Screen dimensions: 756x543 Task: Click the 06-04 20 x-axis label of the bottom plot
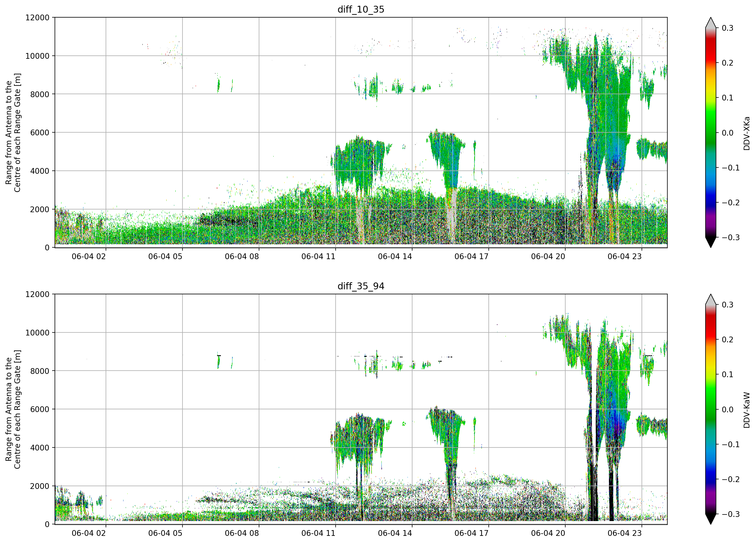pyautogui.click(x=548, y=533)
